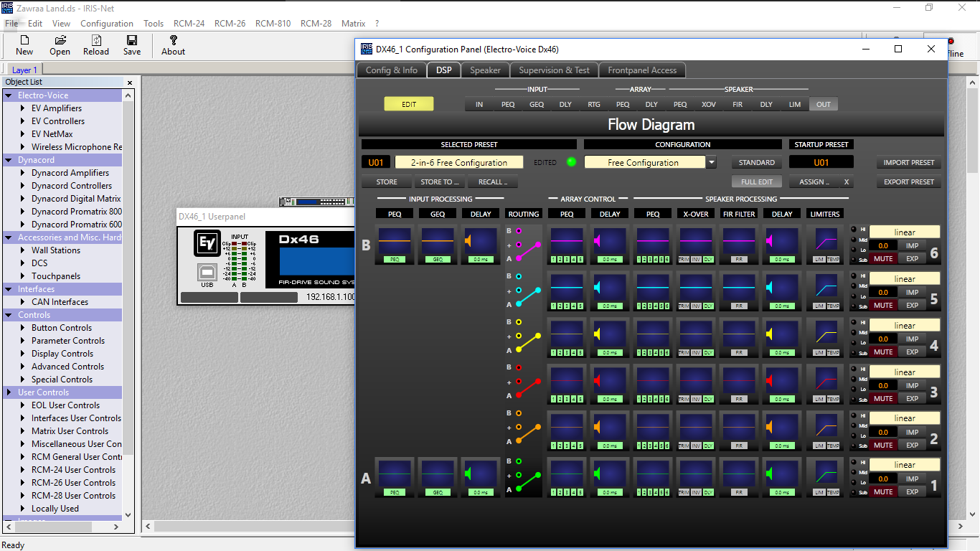
Task: Collapse the Dynacord category
Action: pyautogui.click(x=9, y=160)
